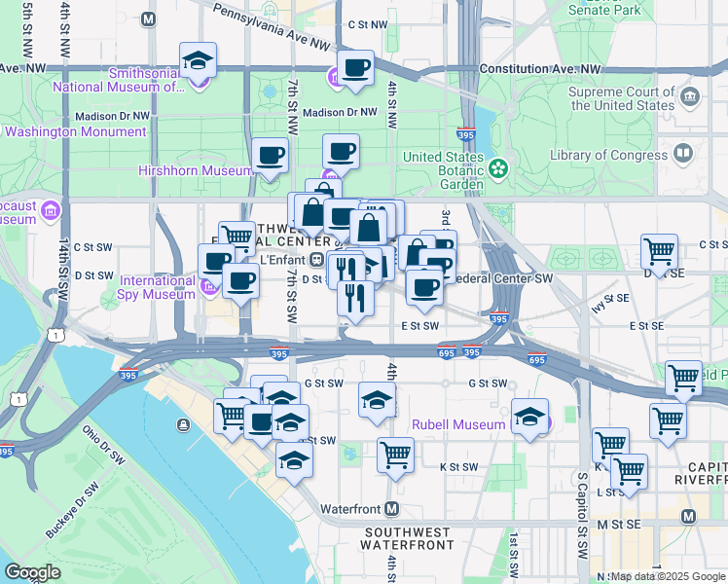Select International Spy Museum label
This screenshot has width=728, height=584.
tap(157, 287)
